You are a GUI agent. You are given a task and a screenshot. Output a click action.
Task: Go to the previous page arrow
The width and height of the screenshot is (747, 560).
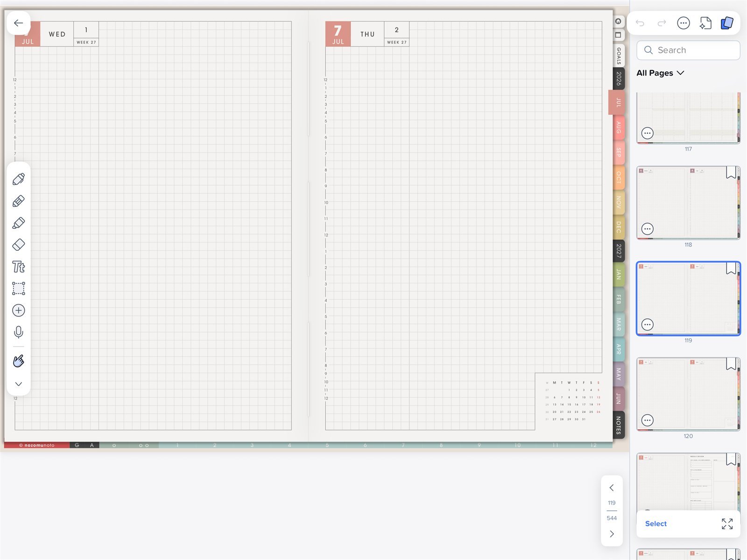tap(612, 488)
